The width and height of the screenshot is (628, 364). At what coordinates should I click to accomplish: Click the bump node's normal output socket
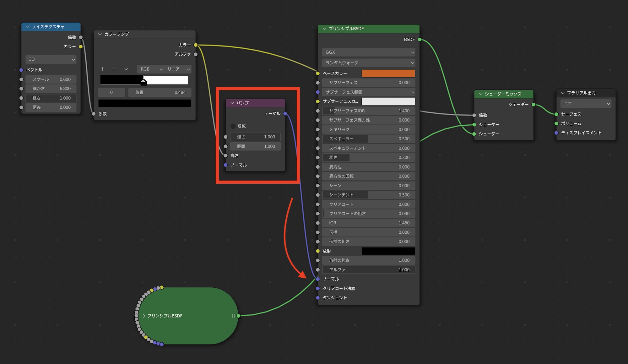[285, 114]
